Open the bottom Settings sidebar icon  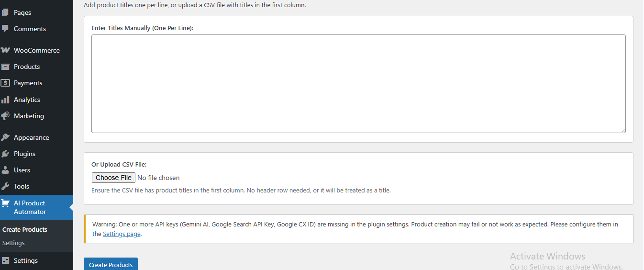5,260
